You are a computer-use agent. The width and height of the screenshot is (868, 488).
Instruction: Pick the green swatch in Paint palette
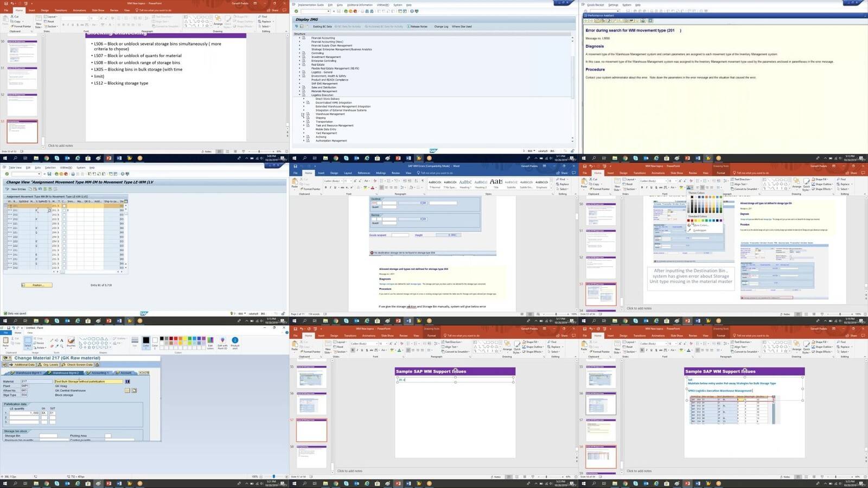pos(189,338)
